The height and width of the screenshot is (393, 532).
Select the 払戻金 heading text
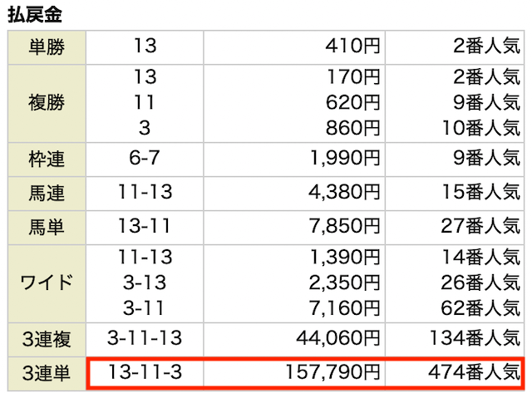point(35,15)
